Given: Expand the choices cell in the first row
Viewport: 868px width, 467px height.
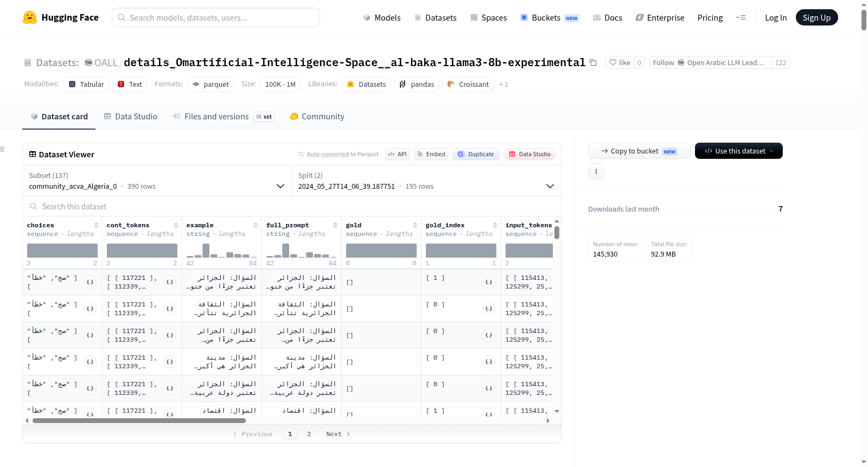Looking at the screenshot, I should pos(90,282).
